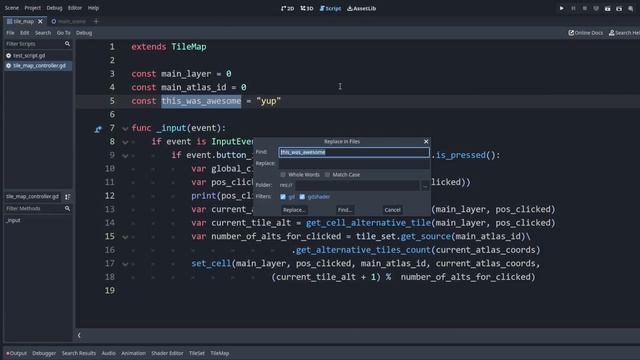Open the Scene menu
The height and width of the screenshot is (360, 640).
tap(11, 8)
